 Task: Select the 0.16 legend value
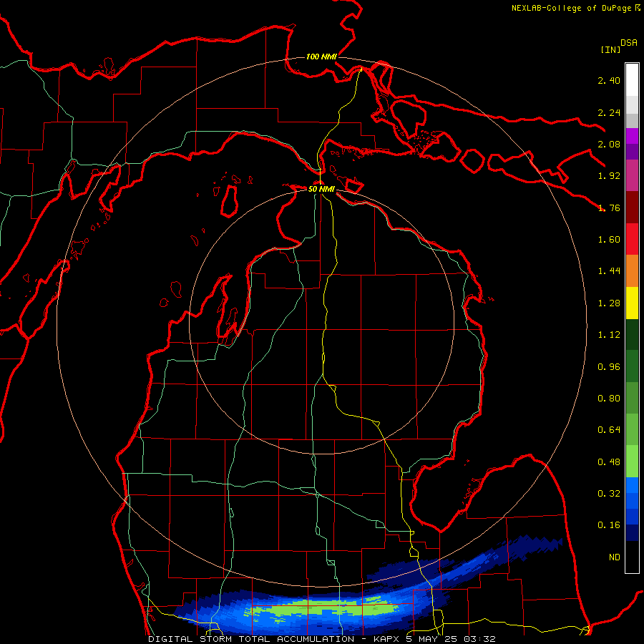click(x=609, y=525)
